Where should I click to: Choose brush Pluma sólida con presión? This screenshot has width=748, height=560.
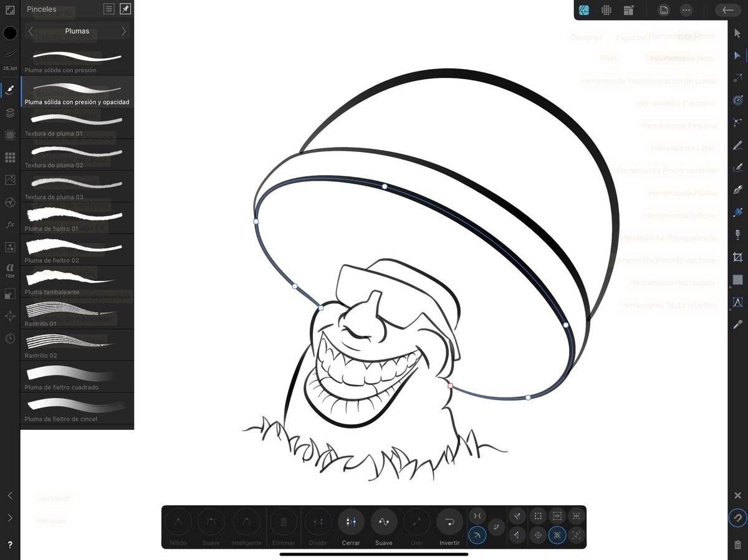click(x=77, y=60)
